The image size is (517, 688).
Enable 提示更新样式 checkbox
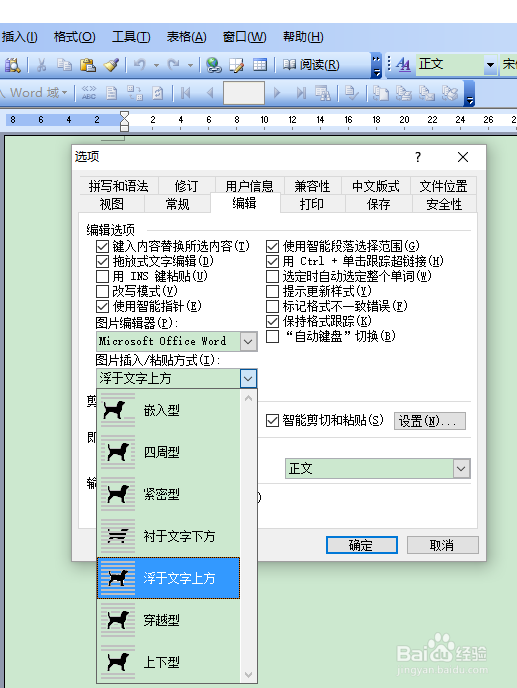tap(273, 291)
